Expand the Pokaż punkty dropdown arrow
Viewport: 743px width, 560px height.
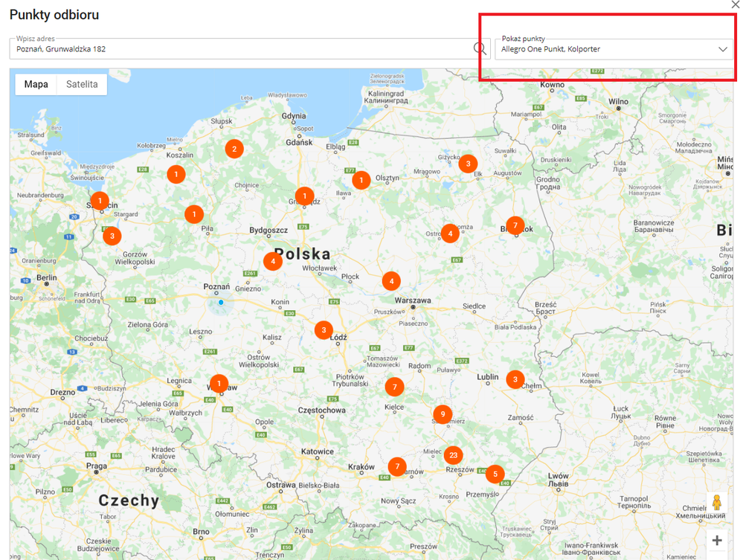(722, 49)
